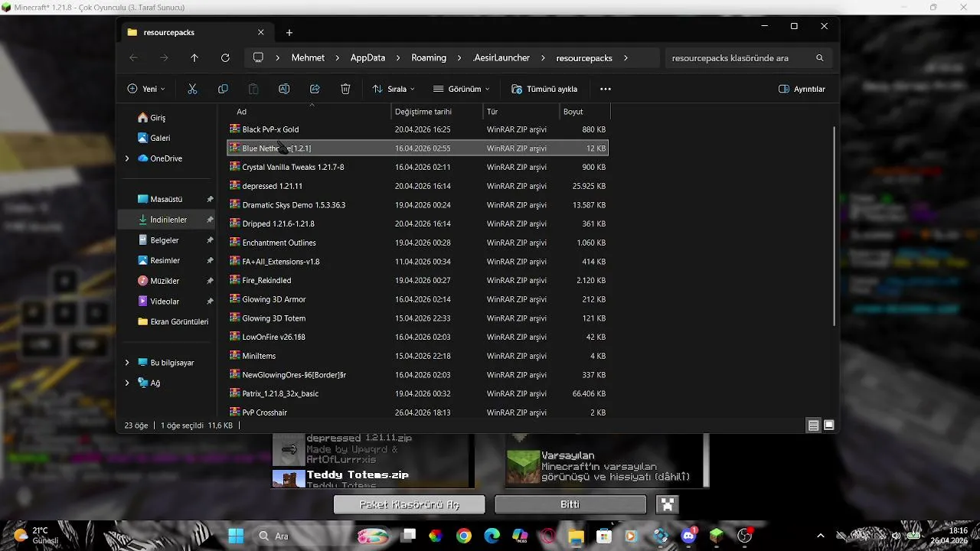The height and width of the screenshot is (551, 980).
Task: Sort by Tür column header
Action: tap(521, 112)
